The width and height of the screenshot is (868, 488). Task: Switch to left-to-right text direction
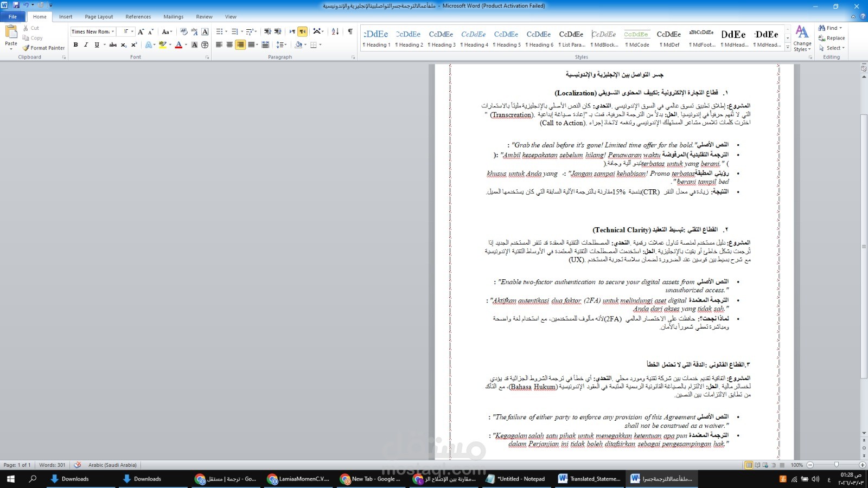point(292,31)
